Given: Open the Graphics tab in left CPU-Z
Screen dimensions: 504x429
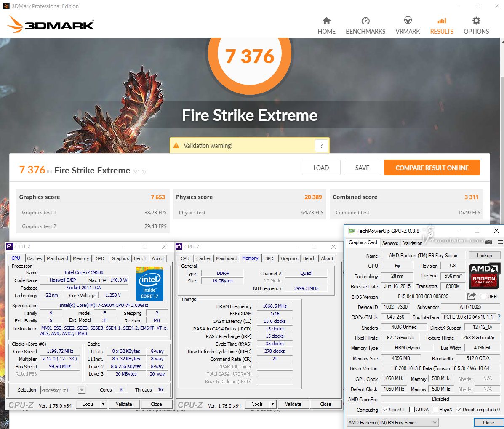Looking at the screenshot, I should pos(120,258).
